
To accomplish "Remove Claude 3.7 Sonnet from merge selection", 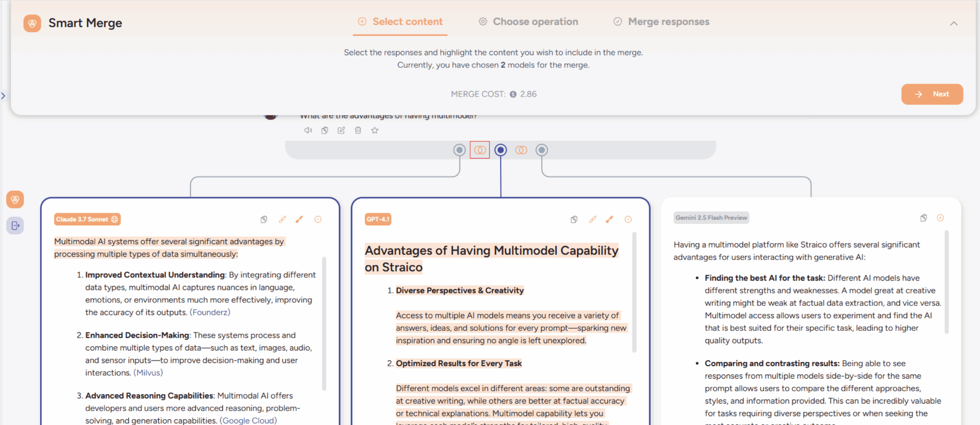I will point(318,219).
